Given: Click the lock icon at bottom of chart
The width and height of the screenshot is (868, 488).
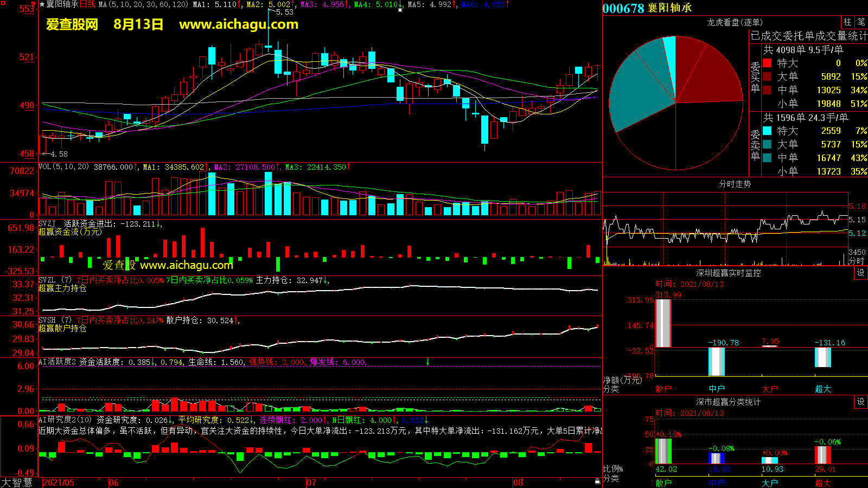Looking at the screenshot, I should coord(597,481).
